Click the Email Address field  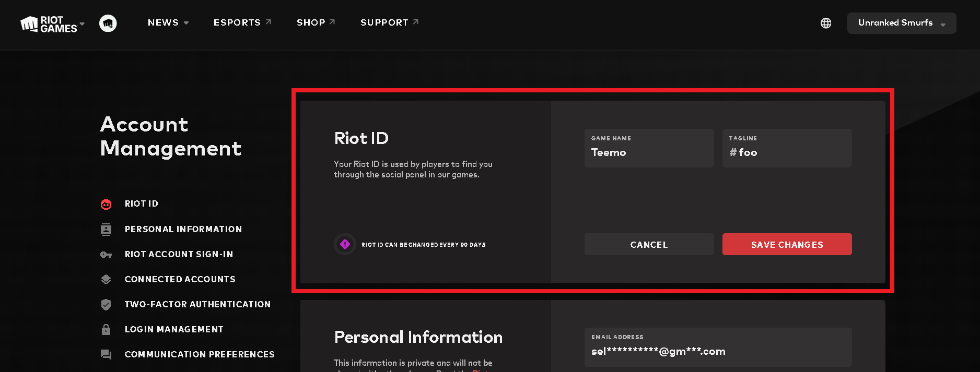click(x=718, y=347)
